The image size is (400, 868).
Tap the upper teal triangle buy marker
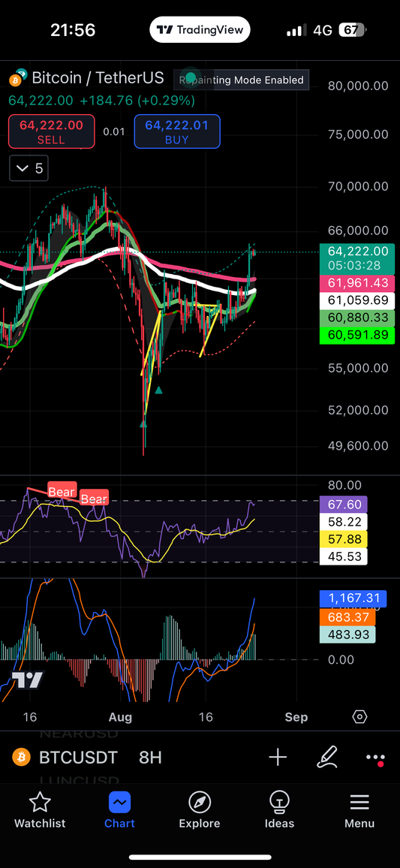pos(159,390)
